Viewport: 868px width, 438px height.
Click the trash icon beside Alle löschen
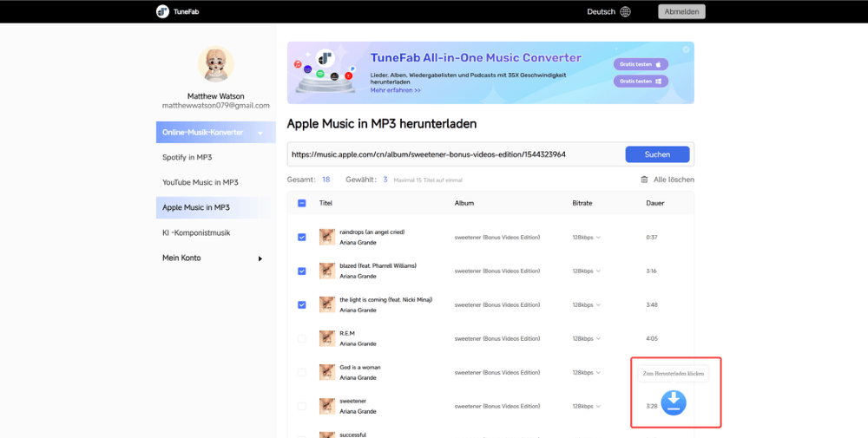[x=644, y=180]
